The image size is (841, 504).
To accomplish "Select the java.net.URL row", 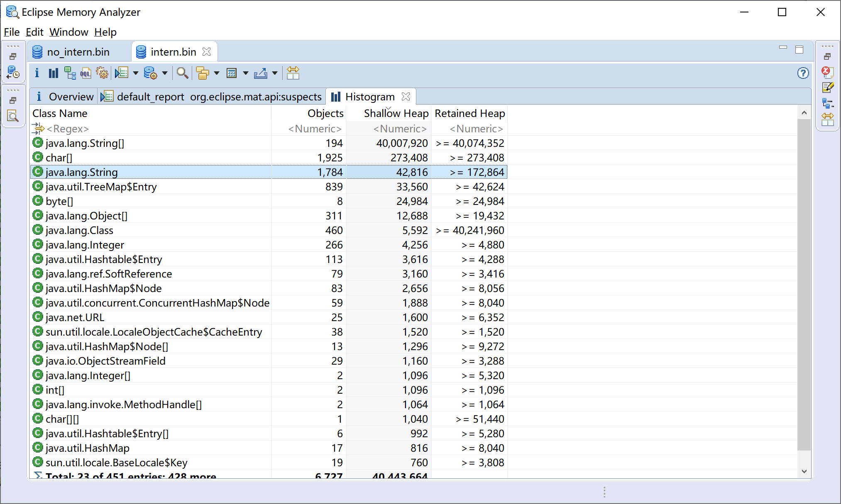I will click(269, 317).
